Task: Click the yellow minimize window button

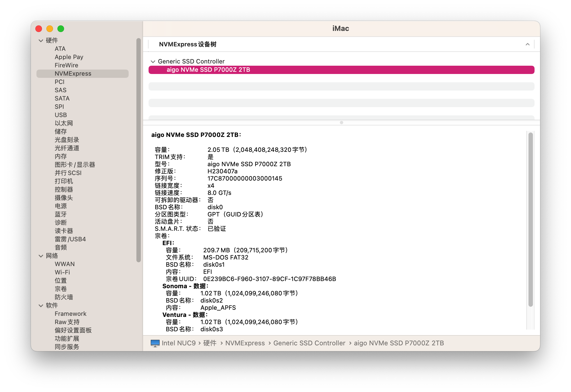Action: click(x=50, y=29)
